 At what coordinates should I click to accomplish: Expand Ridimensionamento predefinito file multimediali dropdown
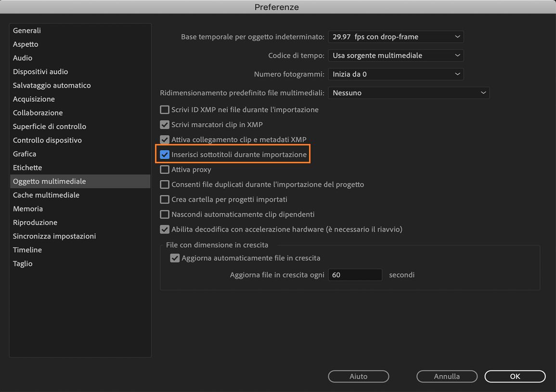tap(409, 93)
